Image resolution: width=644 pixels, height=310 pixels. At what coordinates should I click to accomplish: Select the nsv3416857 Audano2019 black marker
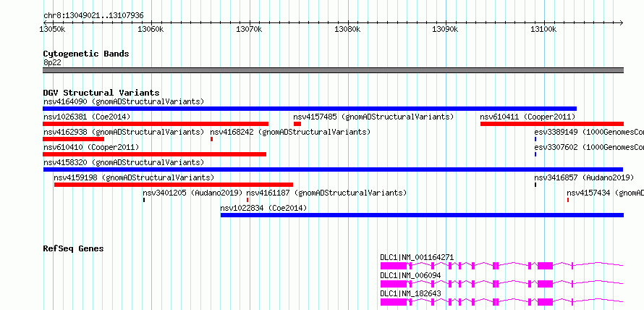click(535, 185)
